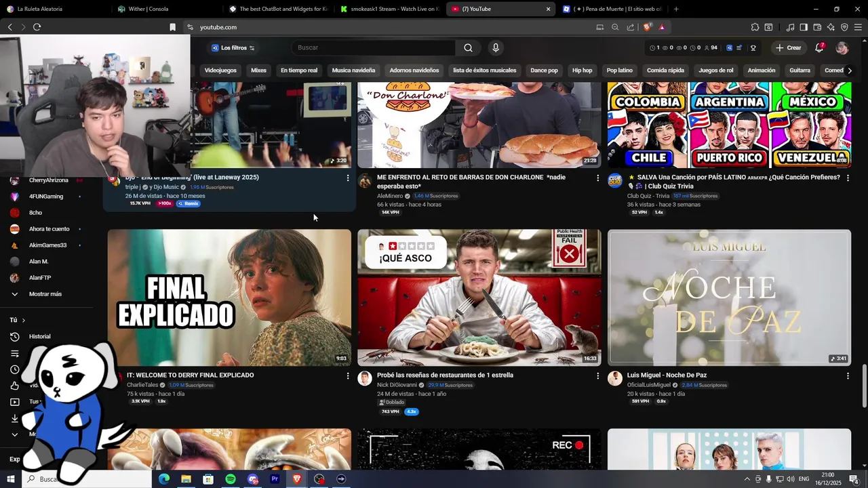
Task: Select the Pop latino chip
Action: [x=619, y=70]
